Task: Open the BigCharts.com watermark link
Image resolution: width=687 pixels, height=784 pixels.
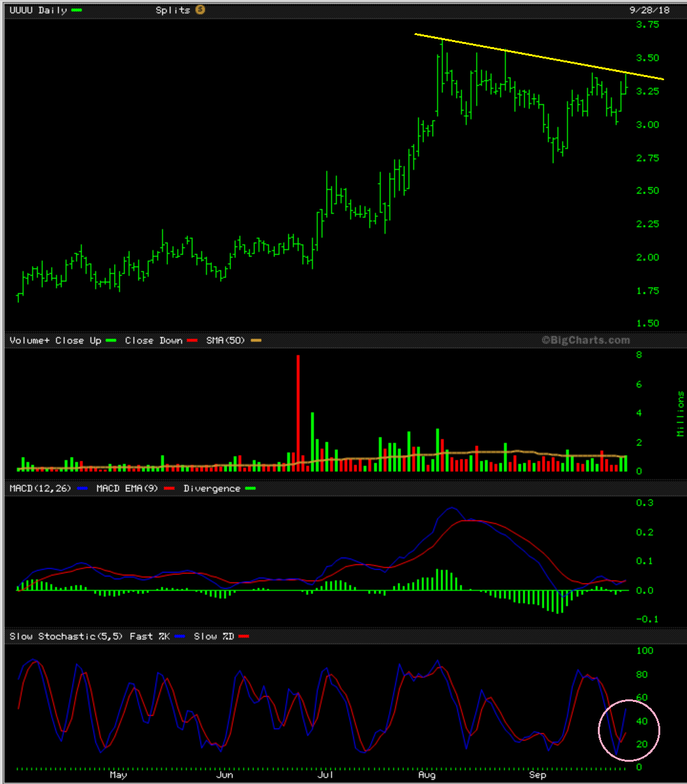Action: [x=585, y=340]
